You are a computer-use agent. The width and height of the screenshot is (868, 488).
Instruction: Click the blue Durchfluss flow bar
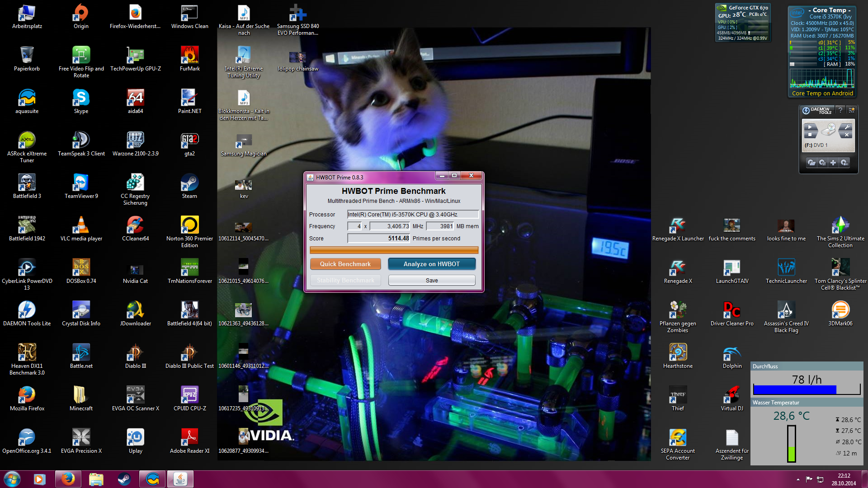(795, 389)
